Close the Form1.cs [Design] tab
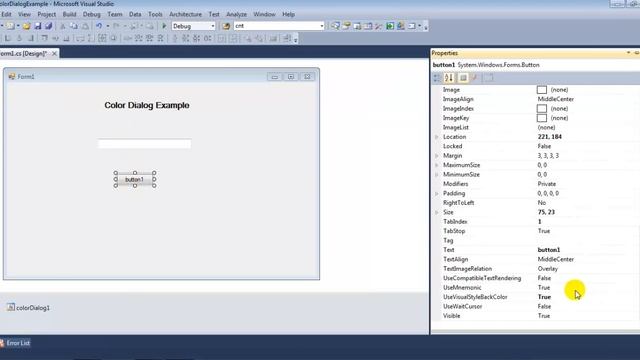The image size is (640, 360). pos(54,53)
